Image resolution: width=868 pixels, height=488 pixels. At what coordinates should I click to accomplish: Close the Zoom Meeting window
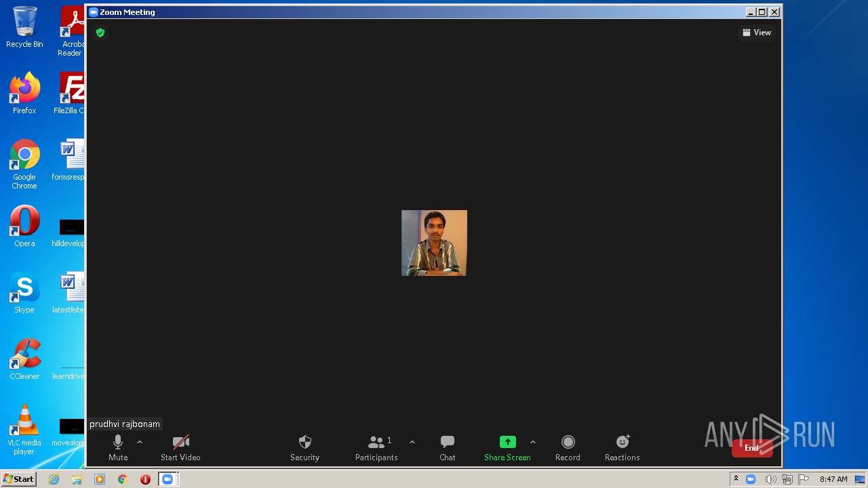point(774,12)
